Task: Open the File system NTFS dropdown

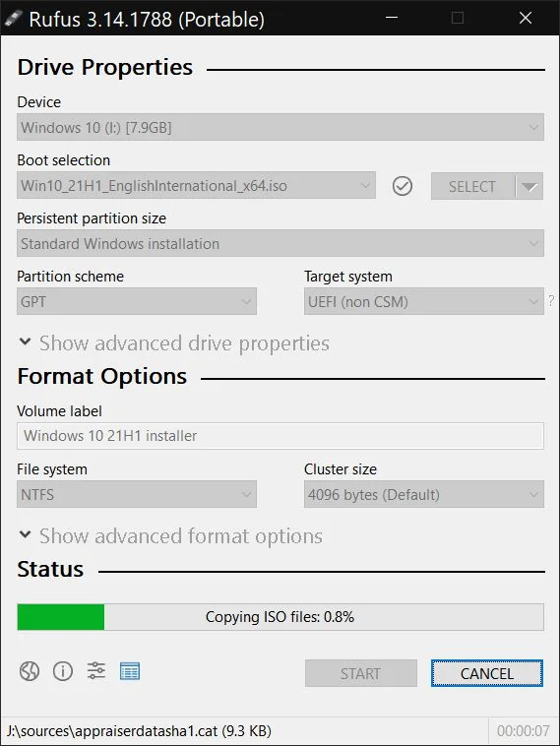Action: pyautogui.click(x=137, y=494)
